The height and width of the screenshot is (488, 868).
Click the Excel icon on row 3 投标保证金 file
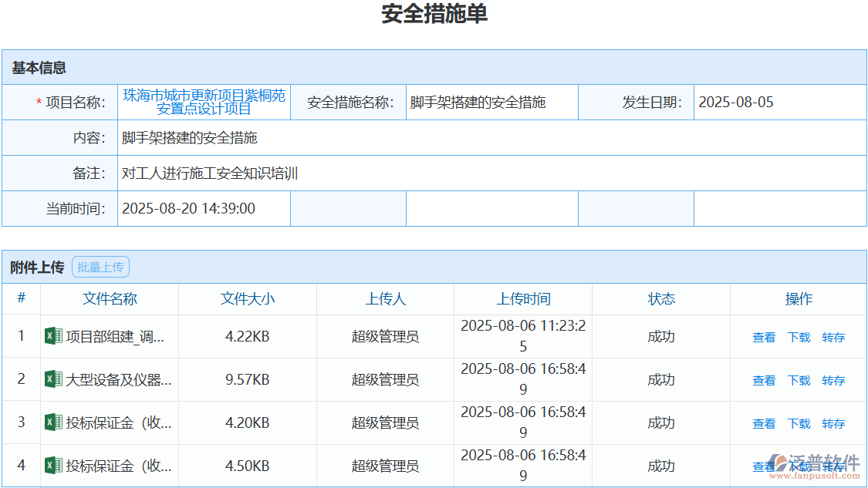52,422
